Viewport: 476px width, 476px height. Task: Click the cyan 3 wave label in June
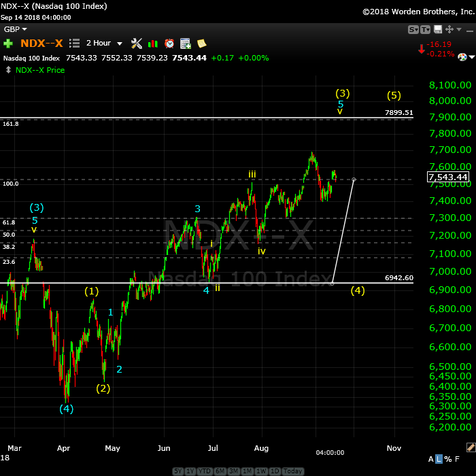click(198, 209)
